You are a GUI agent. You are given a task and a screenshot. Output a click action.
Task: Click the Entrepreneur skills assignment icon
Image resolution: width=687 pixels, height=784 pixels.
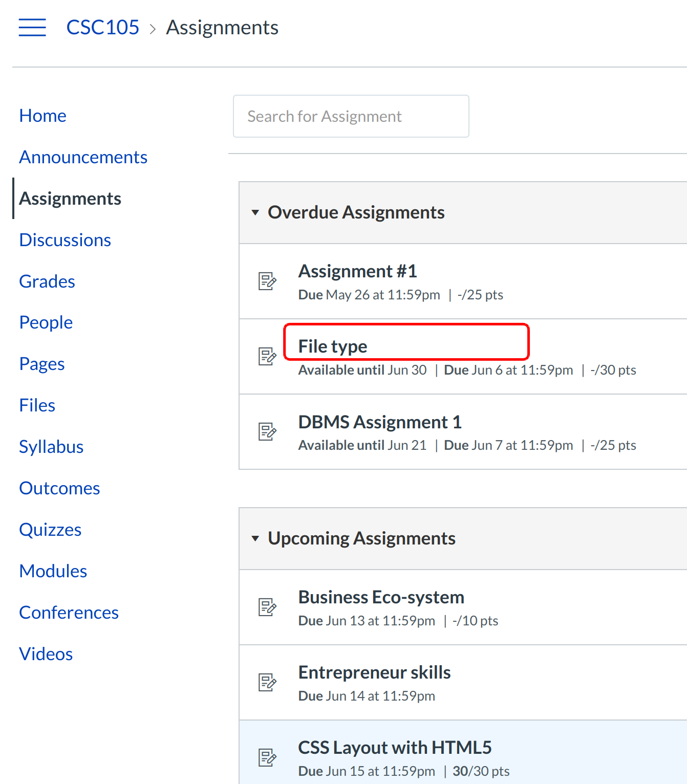267,682
